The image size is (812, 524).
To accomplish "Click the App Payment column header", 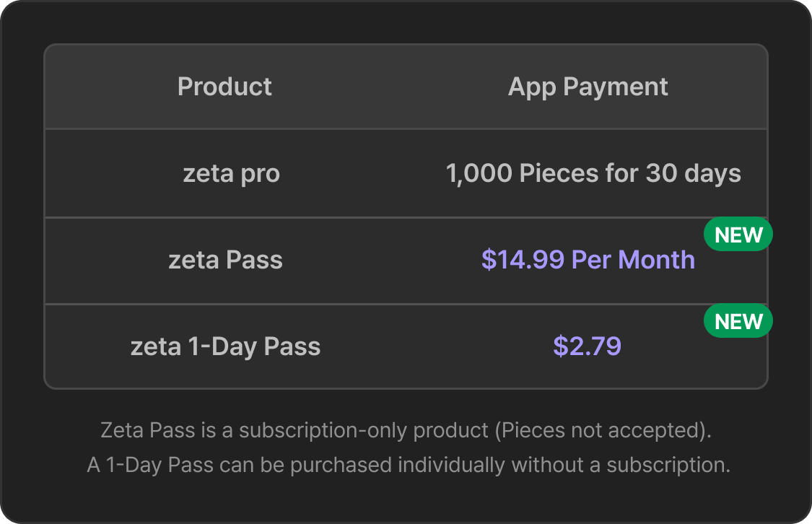I will pyautogui.click(x=588, y=87).
